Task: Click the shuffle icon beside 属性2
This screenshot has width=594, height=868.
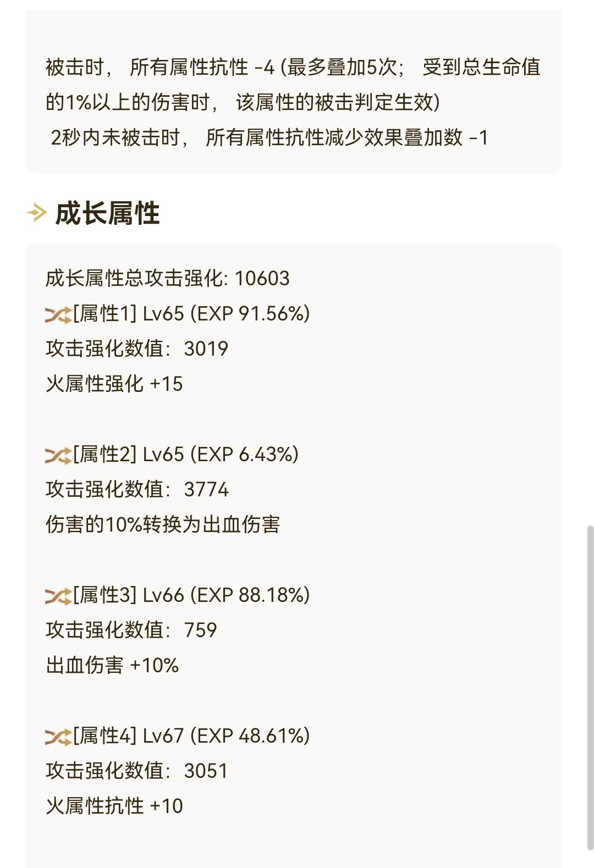Action: (x=58, y=456)
